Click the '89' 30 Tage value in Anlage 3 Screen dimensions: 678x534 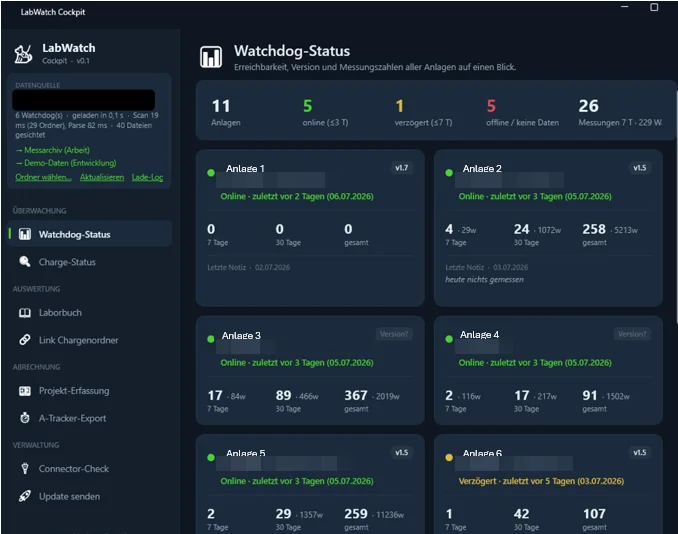[283, 395]
